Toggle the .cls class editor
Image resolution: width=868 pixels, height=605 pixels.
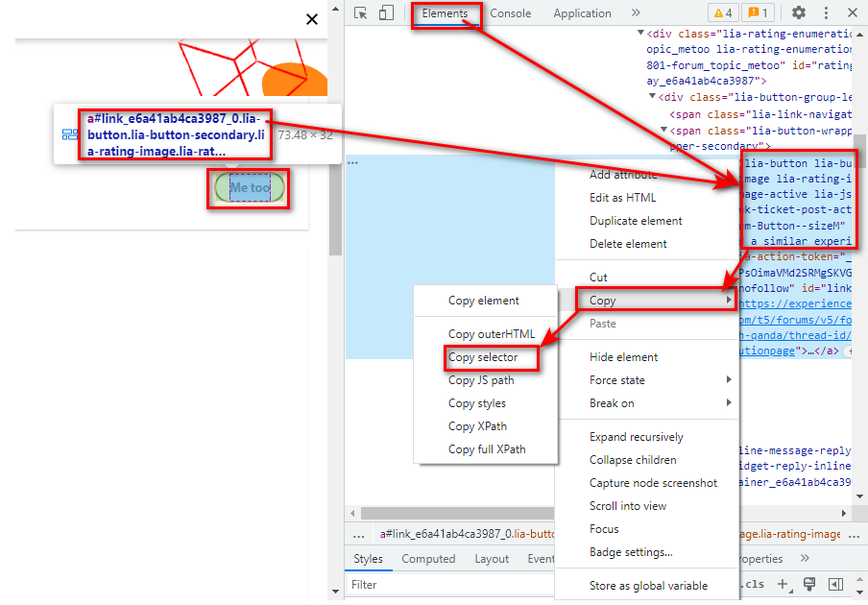(753, 584)
